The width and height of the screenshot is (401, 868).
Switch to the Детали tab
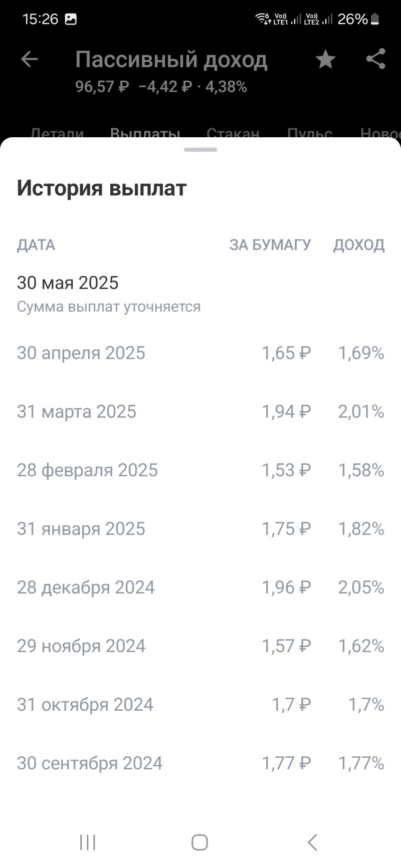[x=57, y=133]
